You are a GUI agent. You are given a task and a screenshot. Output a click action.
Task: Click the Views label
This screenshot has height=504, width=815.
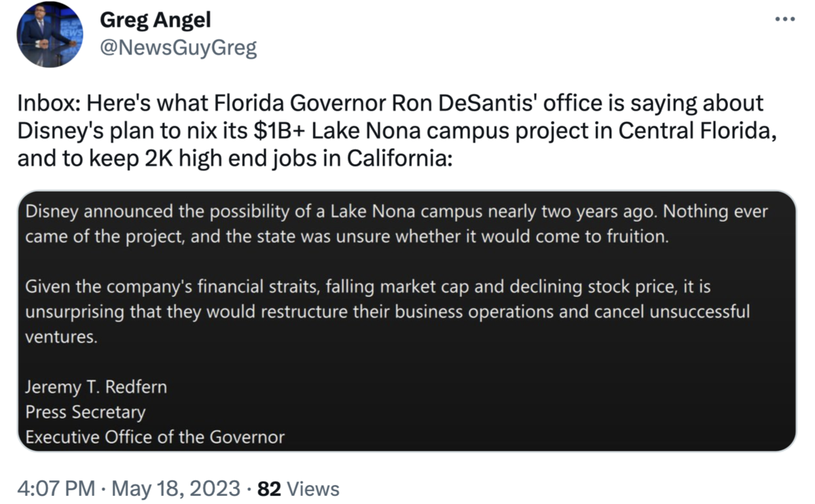(x=313, y=488)
